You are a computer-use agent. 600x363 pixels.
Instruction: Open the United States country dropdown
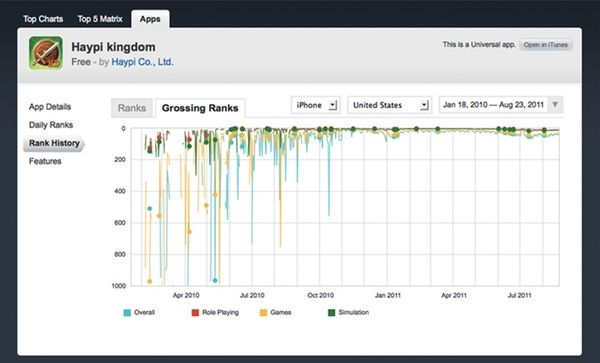[390, 105]
